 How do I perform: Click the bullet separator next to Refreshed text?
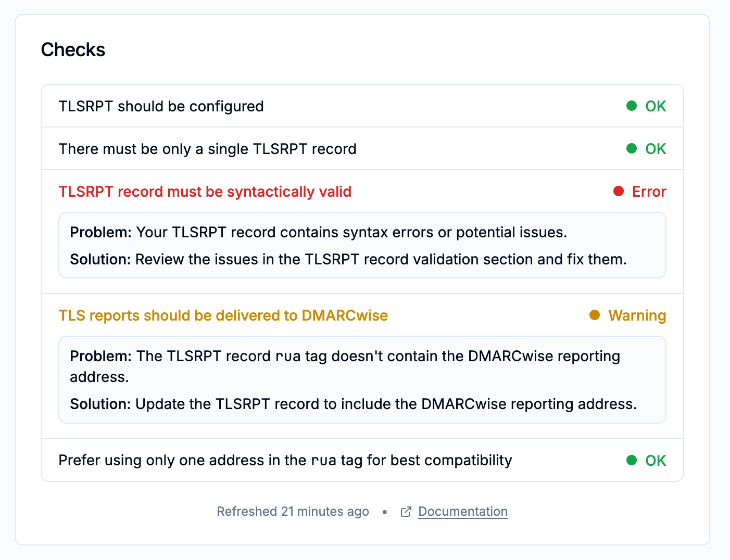click(384, 512)
